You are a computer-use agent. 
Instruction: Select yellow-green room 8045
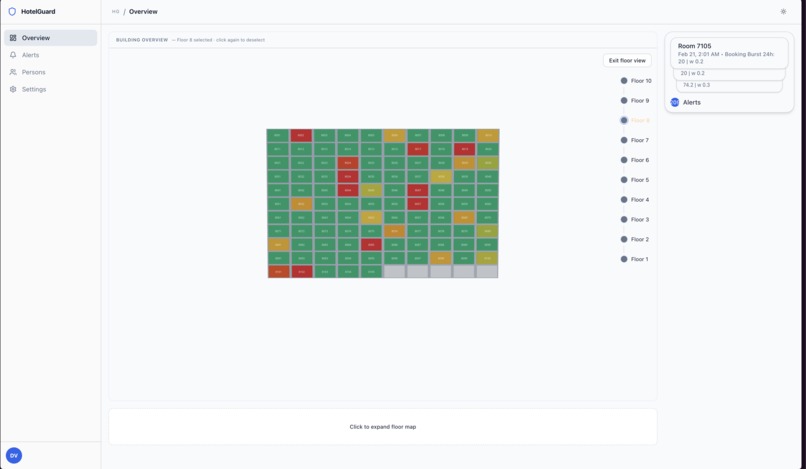pos(371,190)
